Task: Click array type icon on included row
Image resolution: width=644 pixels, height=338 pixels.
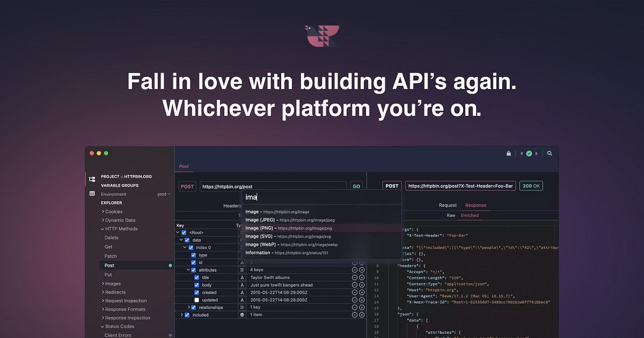Action: 242,314
